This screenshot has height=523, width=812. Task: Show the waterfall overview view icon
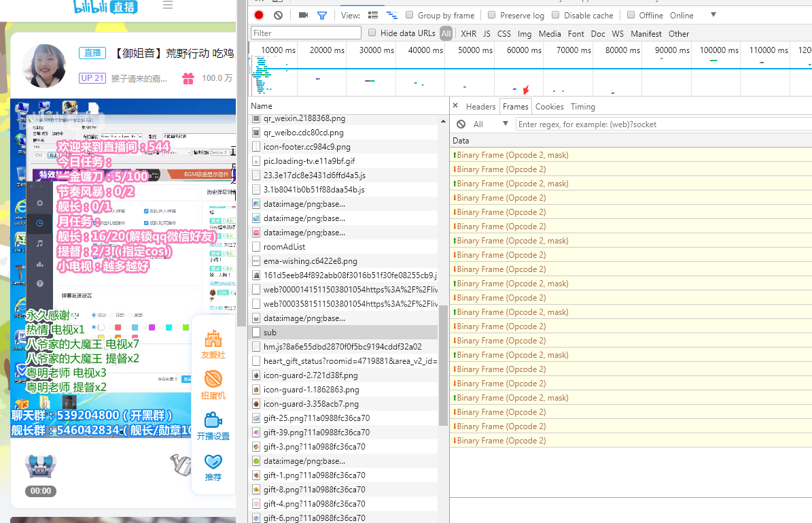391,15
